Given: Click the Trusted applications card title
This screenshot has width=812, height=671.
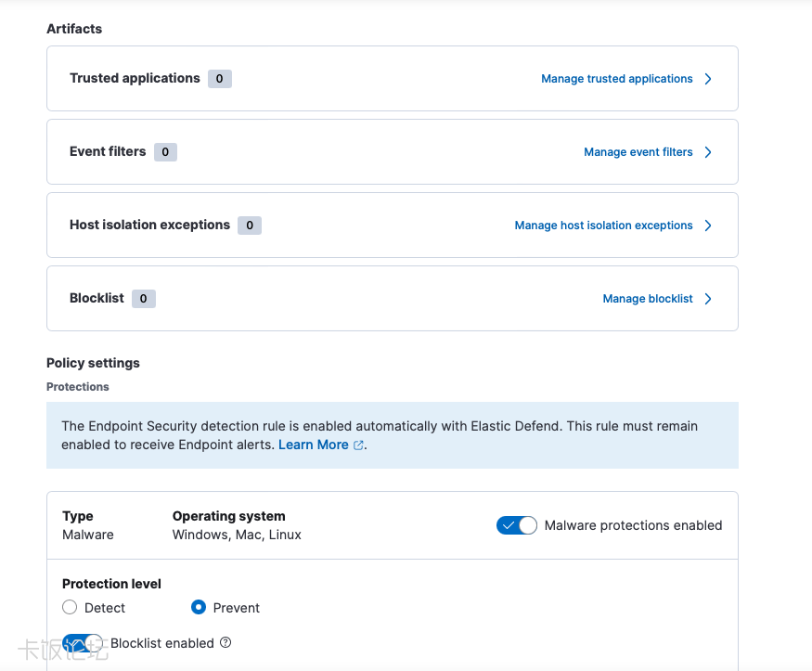Looking at the screenshot, I should click(135, 79).
